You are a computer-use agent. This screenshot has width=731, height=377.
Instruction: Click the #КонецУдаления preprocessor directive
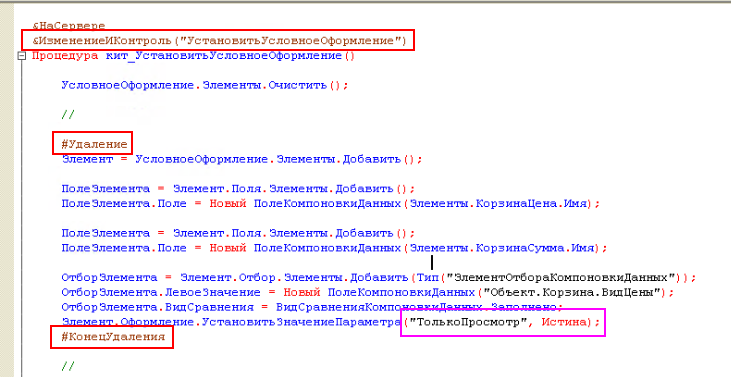113,336
